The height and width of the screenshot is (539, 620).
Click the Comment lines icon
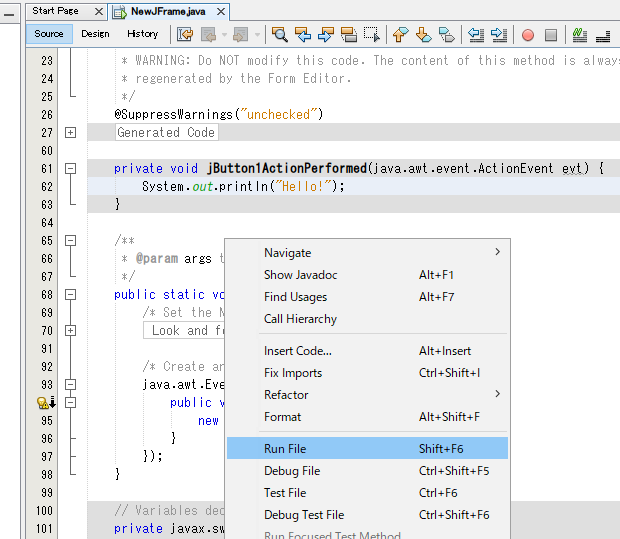pos(580,35)
